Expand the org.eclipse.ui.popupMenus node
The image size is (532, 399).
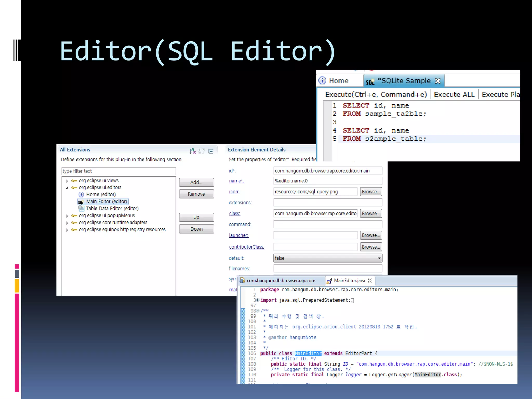(x=67, y=216)
